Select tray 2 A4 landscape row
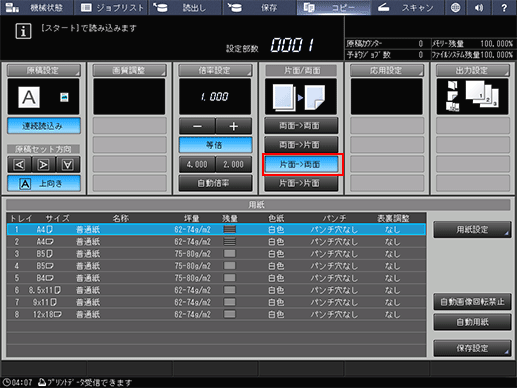Image resolution: width=517 pixels, height=388 pixels. click(216, 242)
